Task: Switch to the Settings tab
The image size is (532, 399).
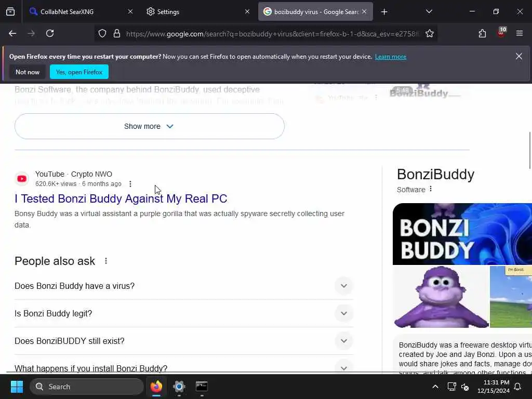Action: [197, 11]
